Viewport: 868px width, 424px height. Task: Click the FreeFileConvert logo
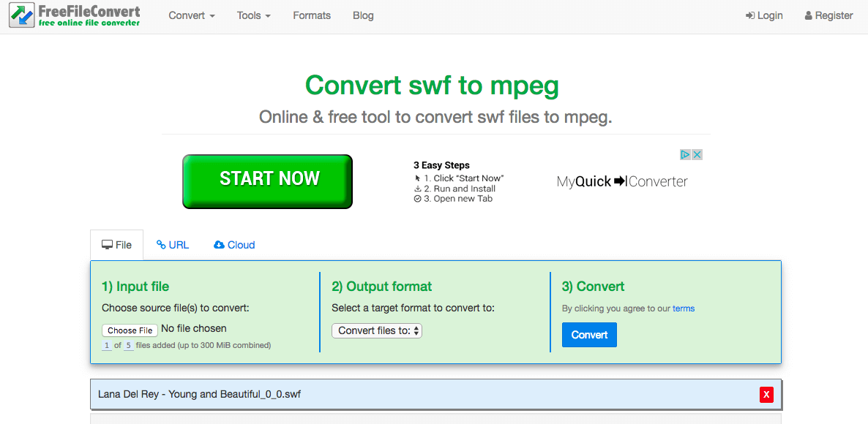tap(75, 15)
